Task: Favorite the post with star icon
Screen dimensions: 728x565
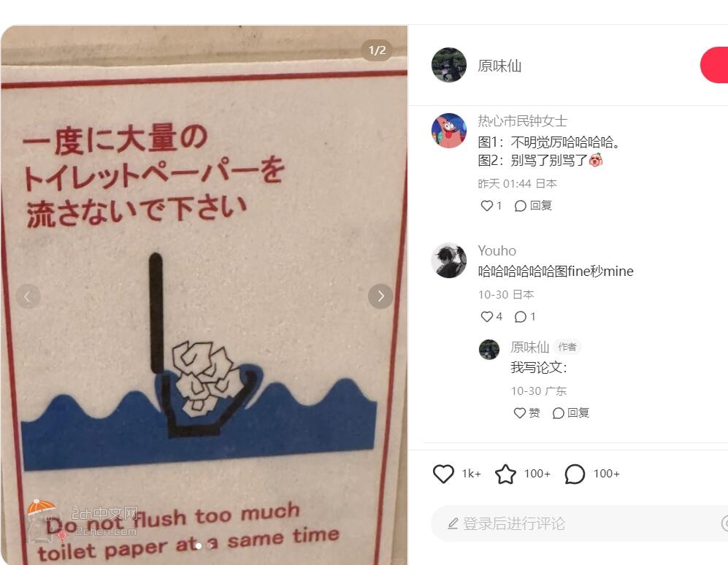Action: 505,474
